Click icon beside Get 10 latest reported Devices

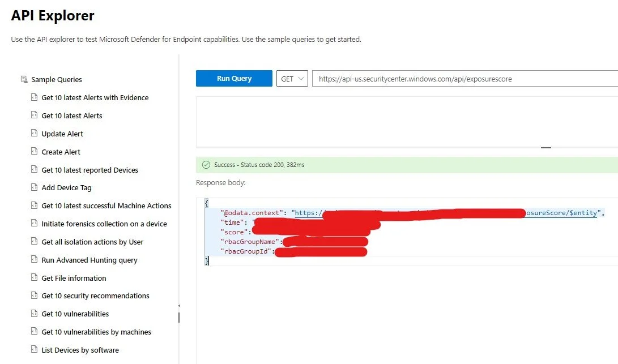pos(35,169)
